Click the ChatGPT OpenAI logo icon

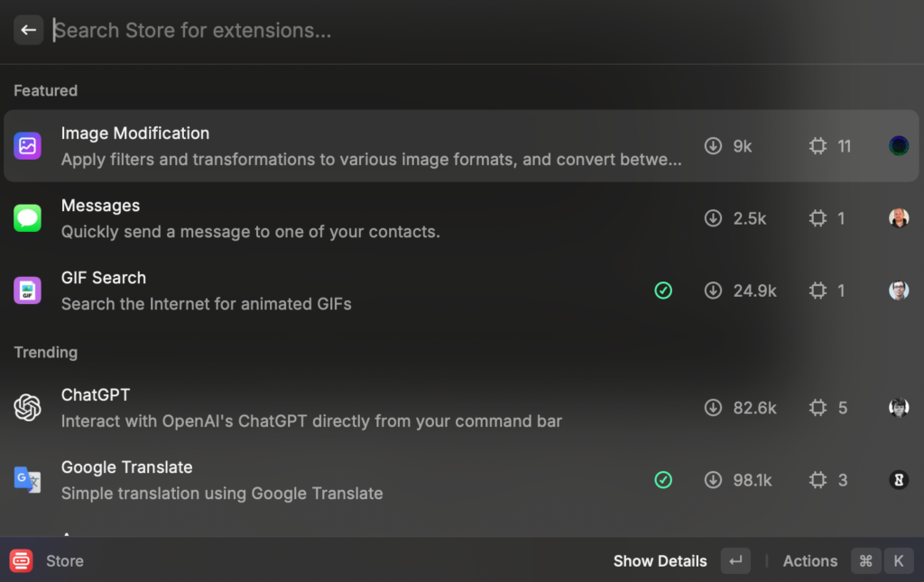pyautogui.click(x=27, y=408)
